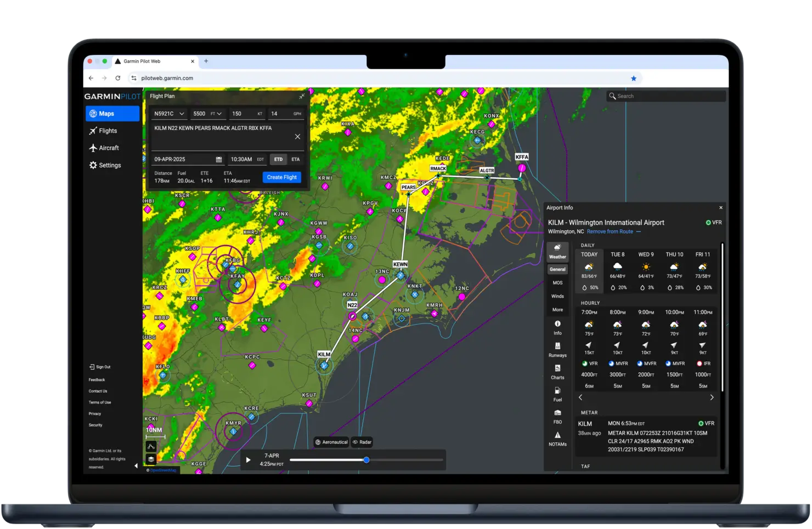Select TUE 8 daily forecast

click(618, 271)
